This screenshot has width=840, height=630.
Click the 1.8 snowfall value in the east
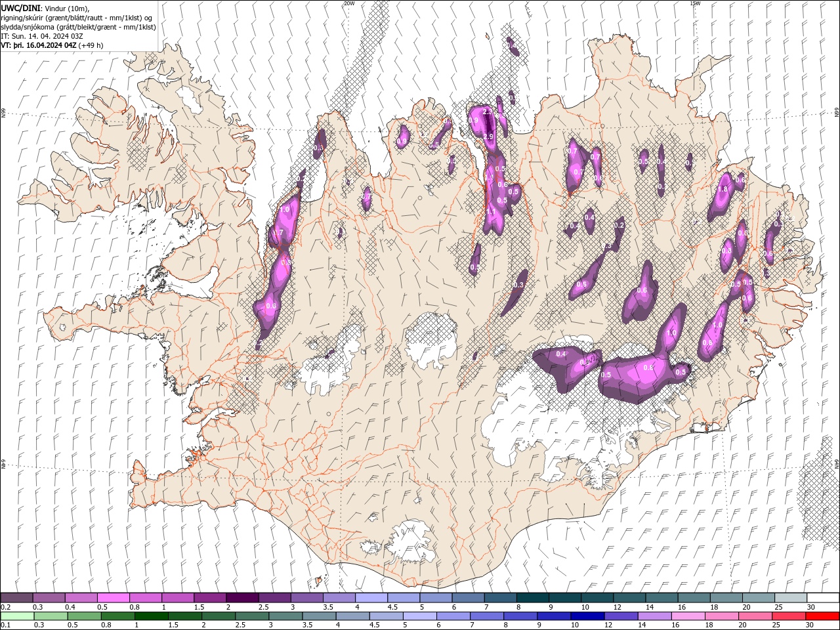723,189
